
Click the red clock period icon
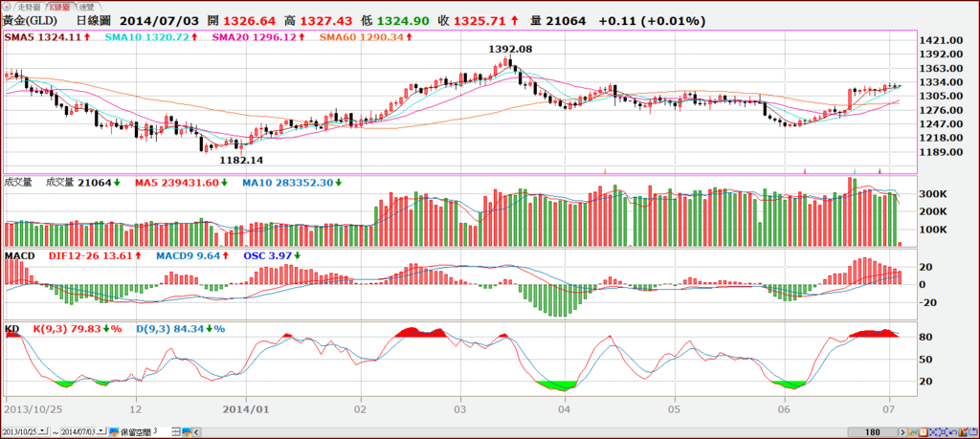(924, 432)
